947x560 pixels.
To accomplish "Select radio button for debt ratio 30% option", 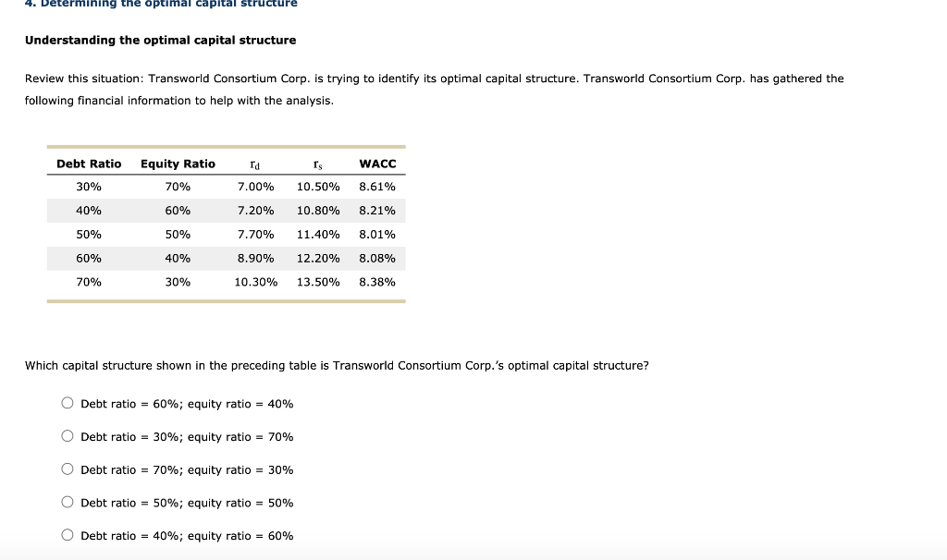I will point(67,435).
